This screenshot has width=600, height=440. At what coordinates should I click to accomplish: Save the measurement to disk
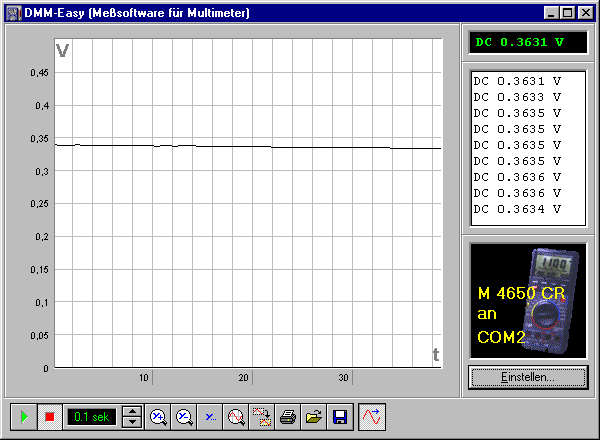pyautogui.click(x=340, y=416)
